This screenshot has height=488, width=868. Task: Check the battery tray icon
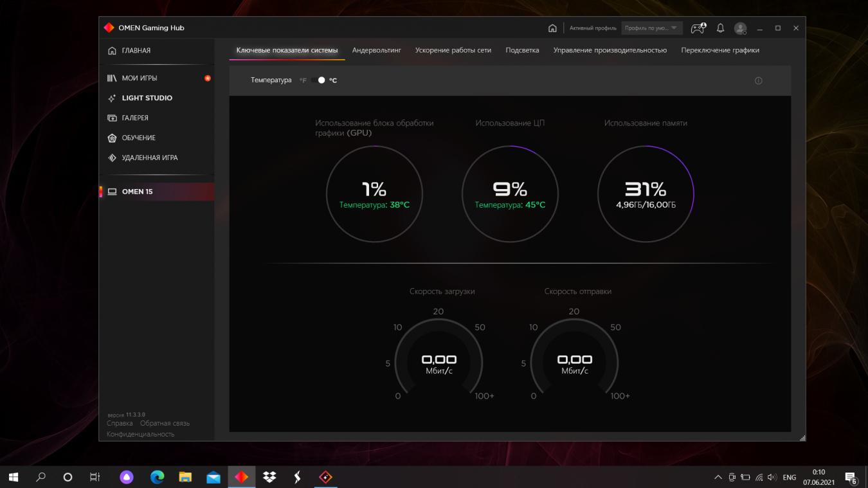click(x=745, y=478)
